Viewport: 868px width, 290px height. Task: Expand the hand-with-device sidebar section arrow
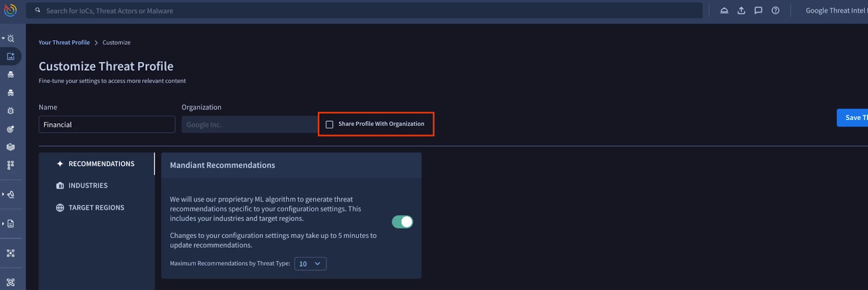point(3,194)
